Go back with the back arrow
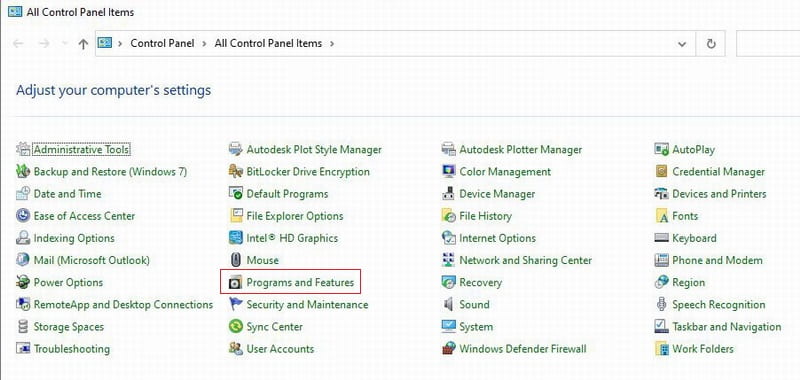This screenshot has height=380, width=800. [x=18, y=44]
